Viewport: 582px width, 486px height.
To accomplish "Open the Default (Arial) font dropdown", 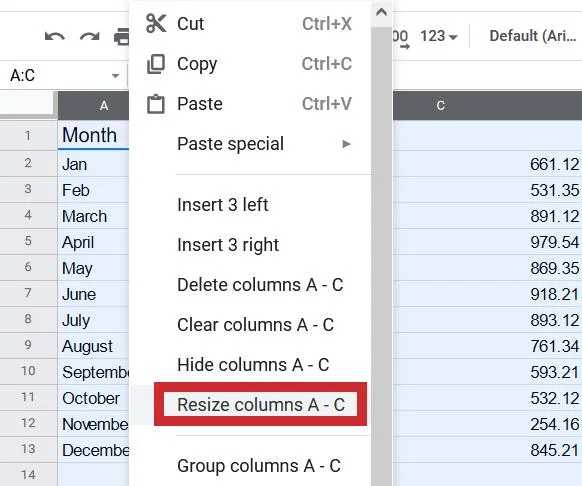I will (534, 36).
